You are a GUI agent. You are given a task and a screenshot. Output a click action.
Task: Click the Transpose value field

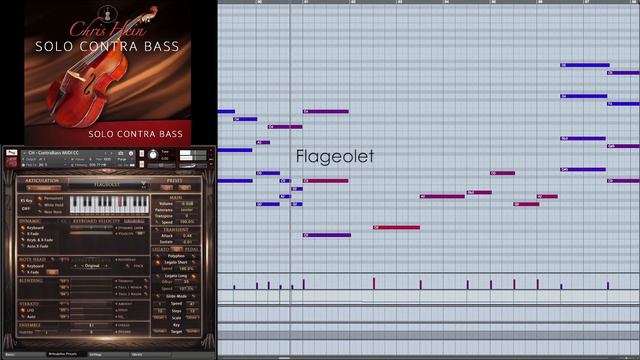point(187,216)
